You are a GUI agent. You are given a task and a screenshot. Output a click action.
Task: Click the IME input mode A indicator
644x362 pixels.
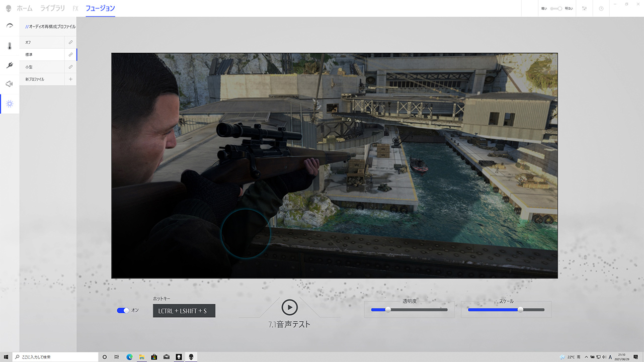click(610, 357)
